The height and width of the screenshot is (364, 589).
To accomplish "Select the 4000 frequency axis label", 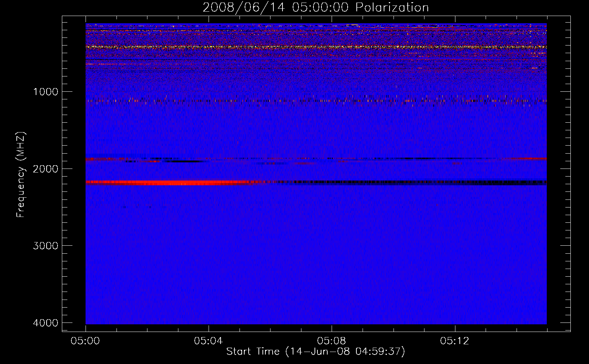I will (x=46, y=323).
